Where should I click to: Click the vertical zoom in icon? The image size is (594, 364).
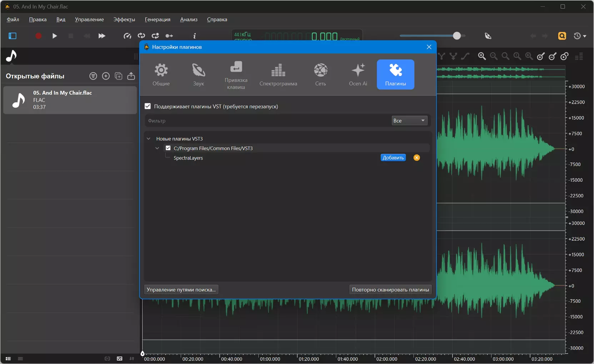tap(541, 56)
